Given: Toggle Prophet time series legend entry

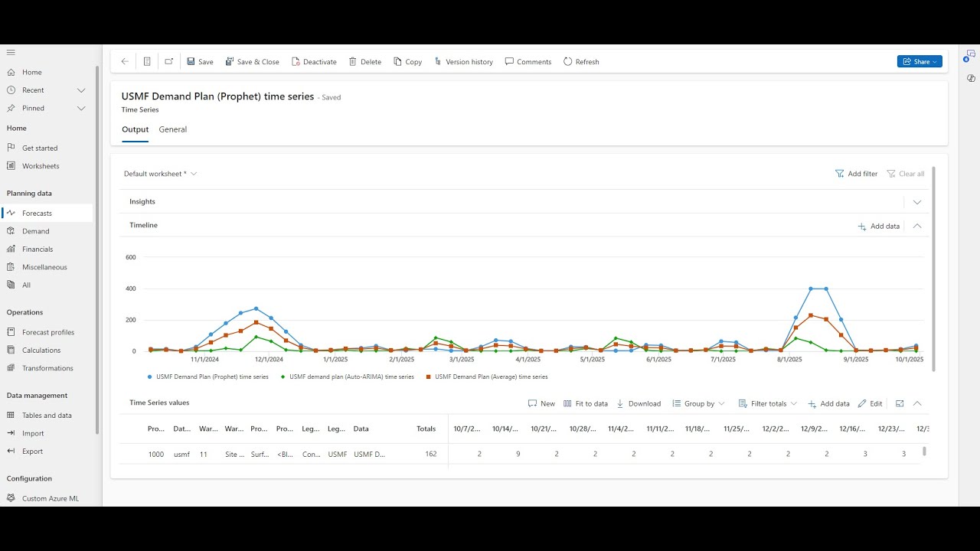Looking at the screenshot, I should click(x=207, y=377).
